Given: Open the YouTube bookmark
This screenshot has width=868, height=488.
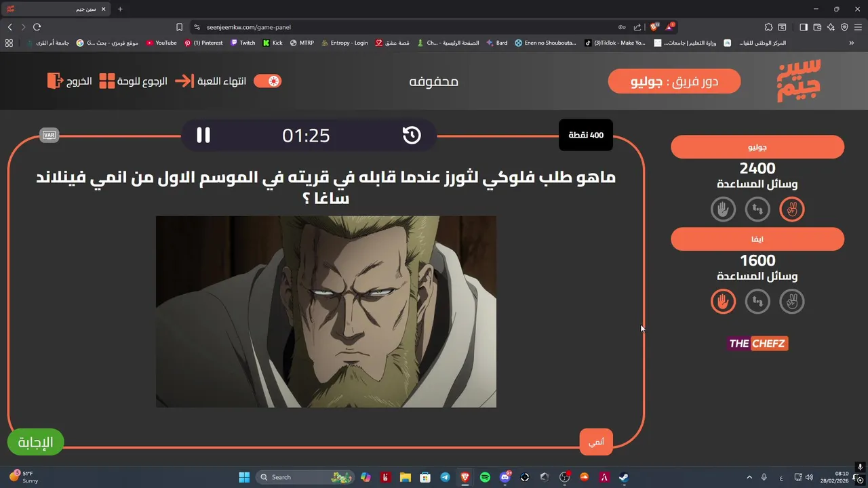Looking at the screenshot, I should pyautogui.click(x=161, y=43).
